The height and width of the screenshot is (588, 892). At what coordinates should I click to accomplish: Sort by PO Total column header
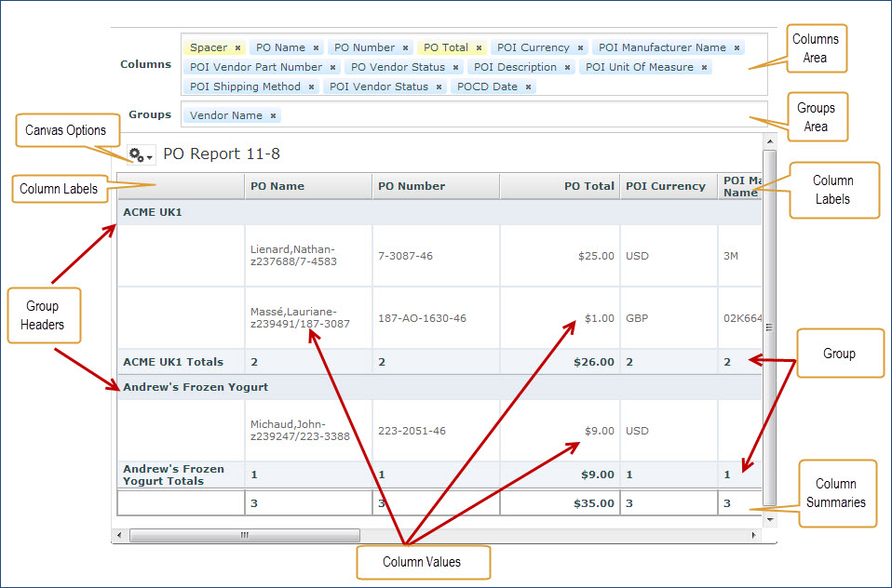(588, 186)
